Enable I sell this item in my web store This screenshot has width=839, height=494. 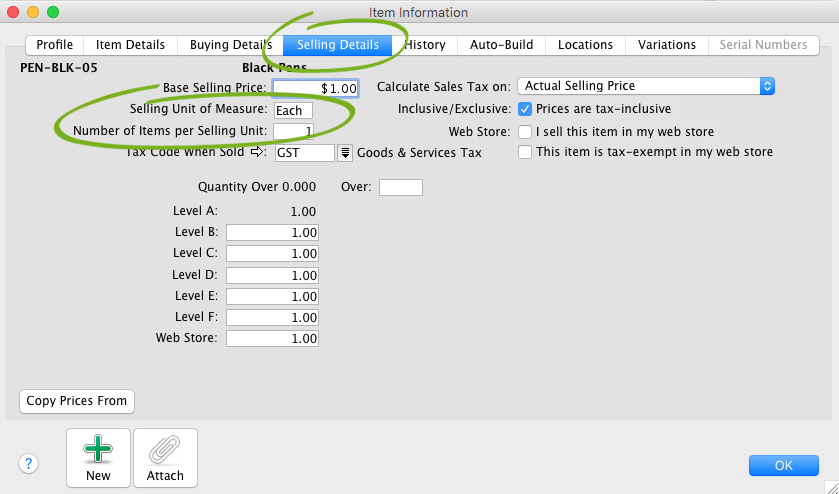click(525, 131)
